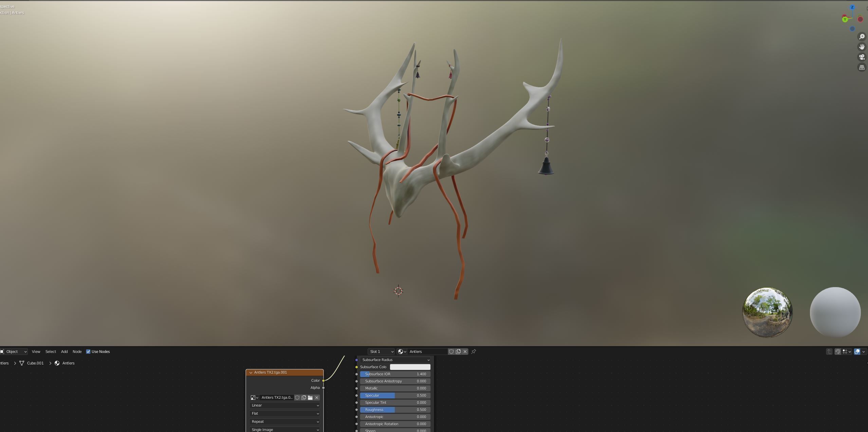Click the pan view hand icon
Viewport: 868px width, 432px height.
click(x=862, y=47)
